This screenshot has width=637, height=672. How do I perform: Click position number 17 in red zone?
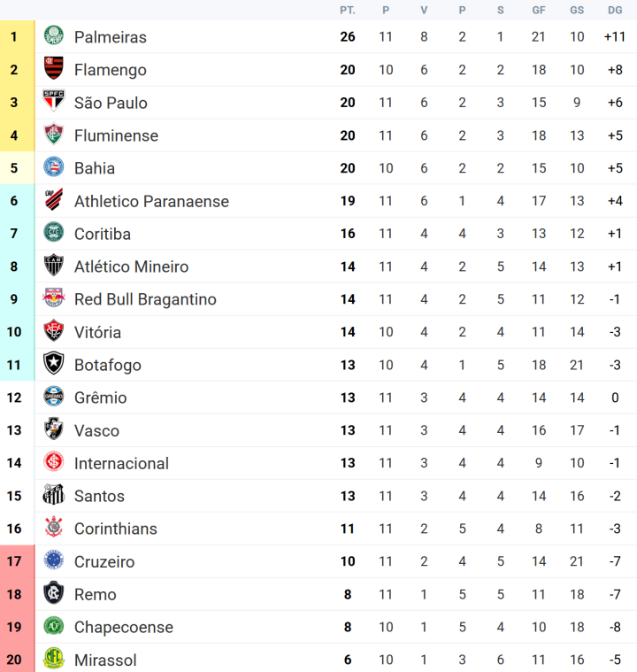coord(14,561)
